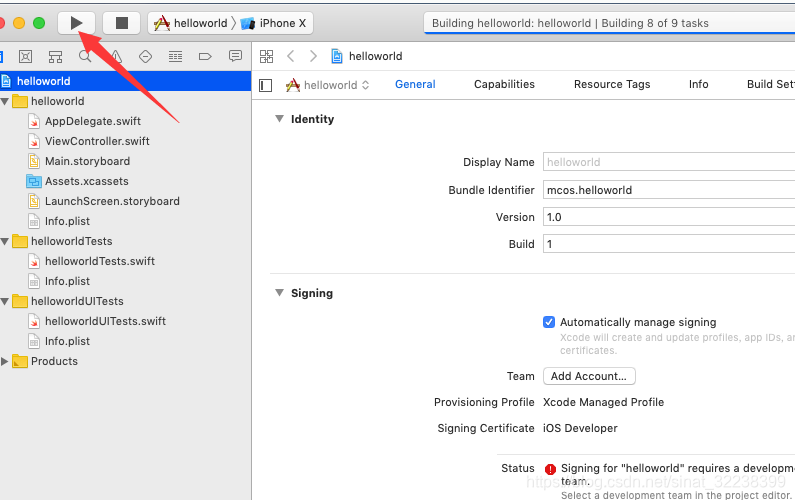This screenshot has height=500, width=795.
Task: Open Info.plist under helloworldTests folder
Action: coord(67,281)
